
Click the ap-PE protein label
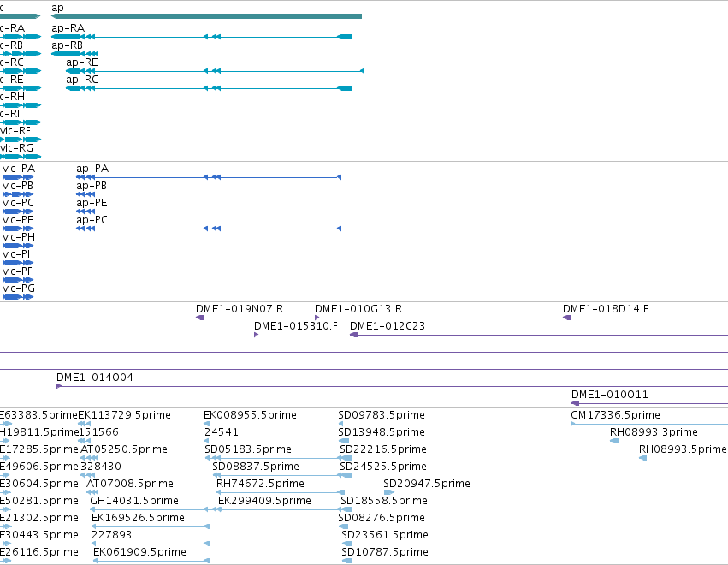point(92,203)
